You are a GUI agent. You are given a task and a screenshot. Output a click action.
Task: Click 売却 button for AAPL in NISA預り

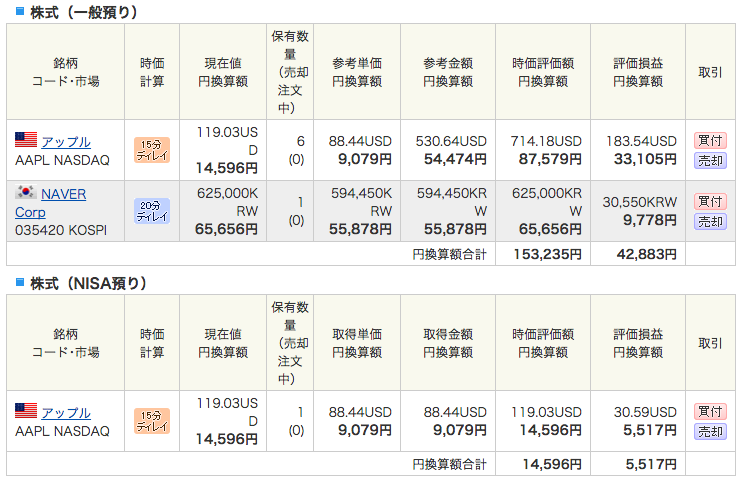(x=710, y=432)
